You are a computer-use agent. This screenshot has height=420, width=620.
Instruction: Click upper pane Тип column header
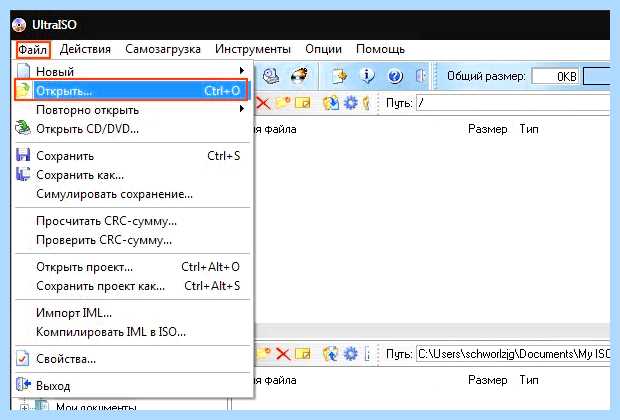pos(529,129)
